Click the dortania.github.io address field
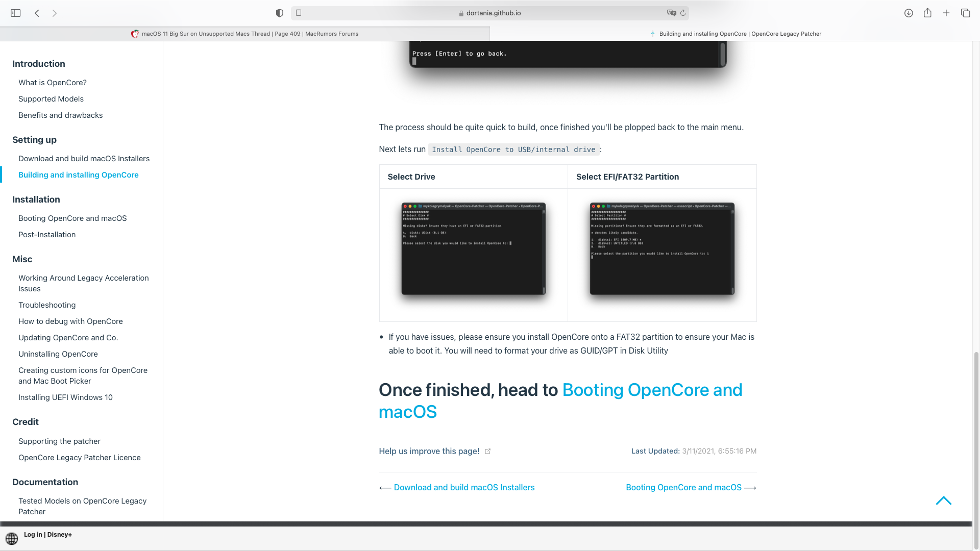 tap(490, 13)
